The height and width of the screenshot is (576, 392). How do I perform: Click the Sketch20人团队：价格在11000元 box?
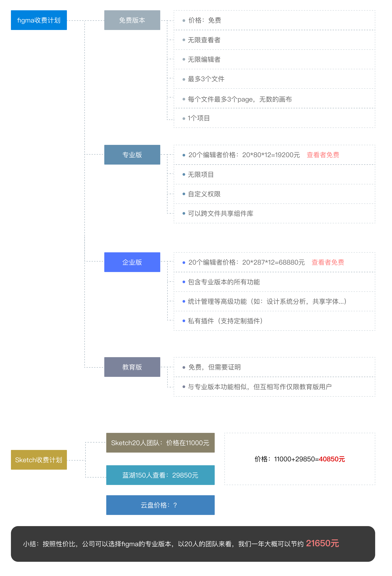click(x=160, y=443)
